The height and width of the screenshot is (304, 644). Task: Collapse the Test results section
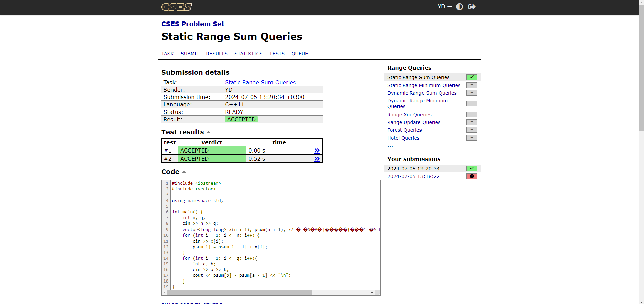pos(208,132)
